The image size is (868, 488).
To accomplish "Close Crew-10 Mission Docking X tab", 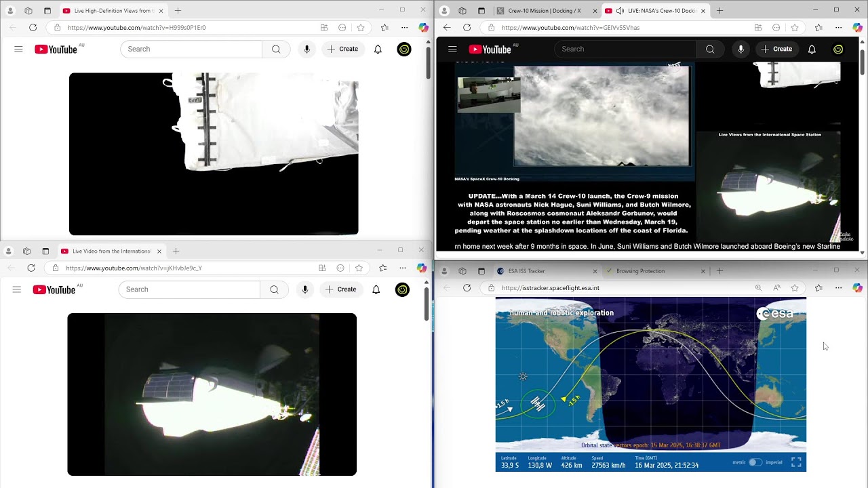I will click(x=595, y=11).
